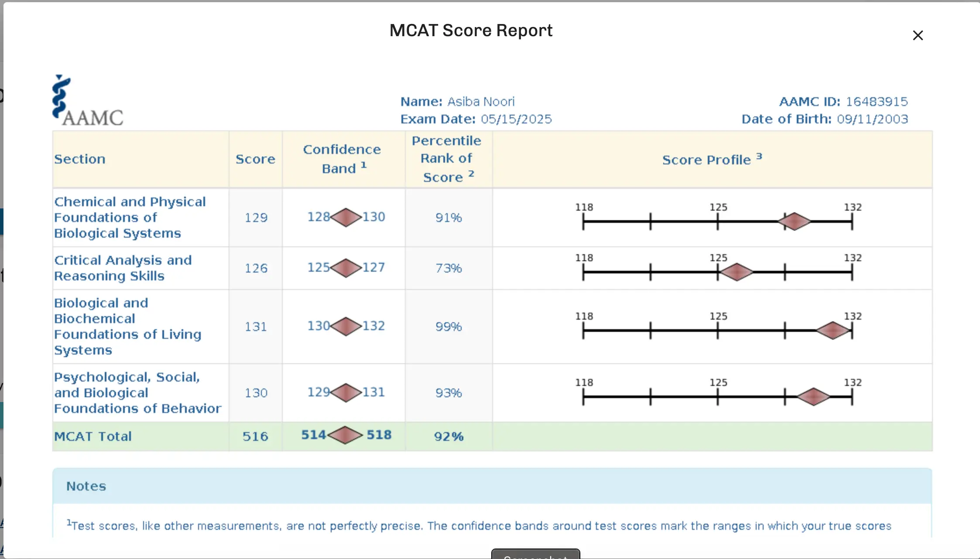Click Chemical and Physical confidence band diamond
Screen dimensions: 980x559
tap(346, 217)
